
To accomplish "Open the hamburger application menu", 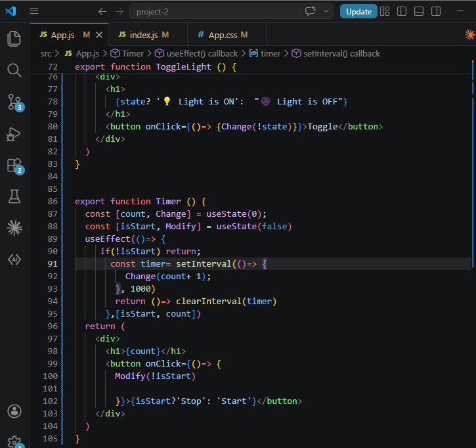I will pos(34,11).
